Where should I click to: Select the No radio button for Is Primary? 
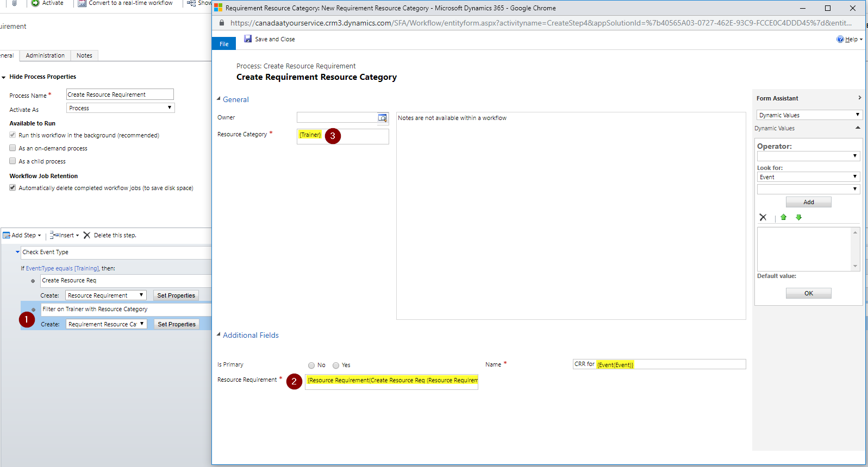(x=311, y=365)
